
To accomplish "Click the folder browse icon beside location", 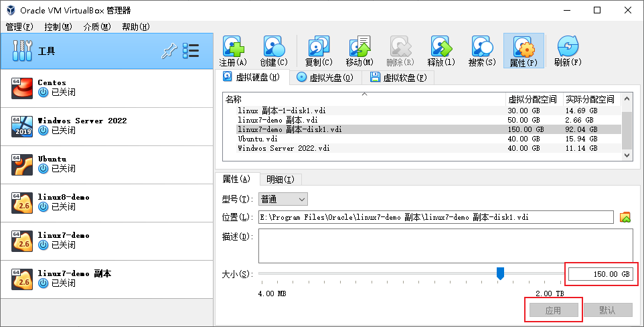I will (x=625, y=217).
